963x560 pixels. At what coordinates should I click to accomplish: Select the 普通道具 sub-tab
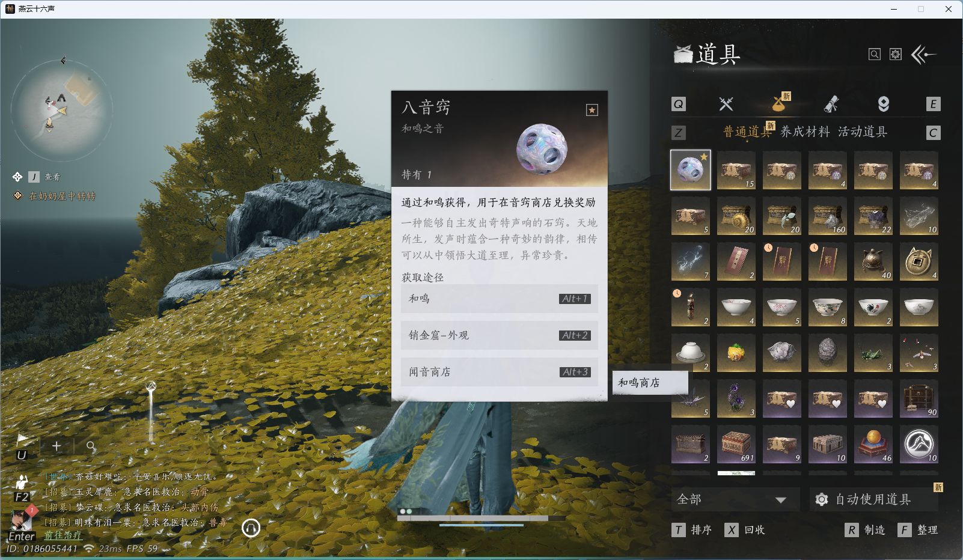click(747, 132)
